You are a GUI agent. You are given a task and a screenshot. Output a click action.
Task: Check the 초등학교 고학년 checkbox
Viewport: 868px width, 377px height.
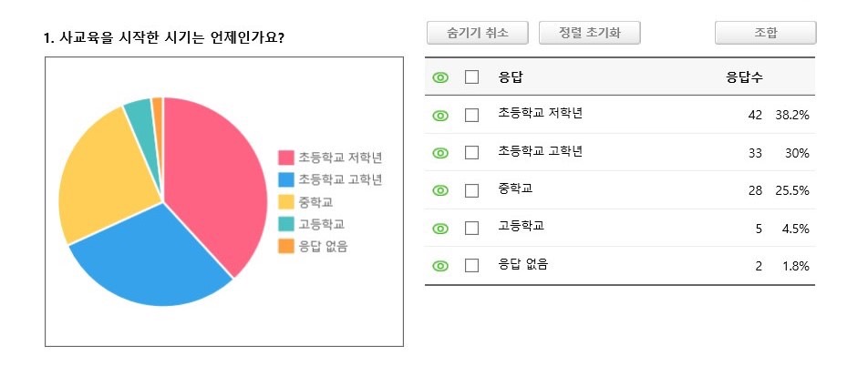(471, 153)
